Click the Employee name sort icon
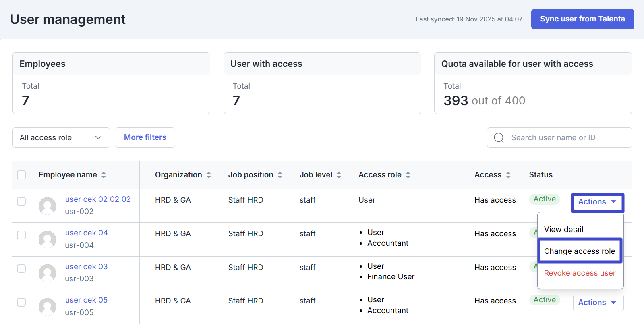 104,175
